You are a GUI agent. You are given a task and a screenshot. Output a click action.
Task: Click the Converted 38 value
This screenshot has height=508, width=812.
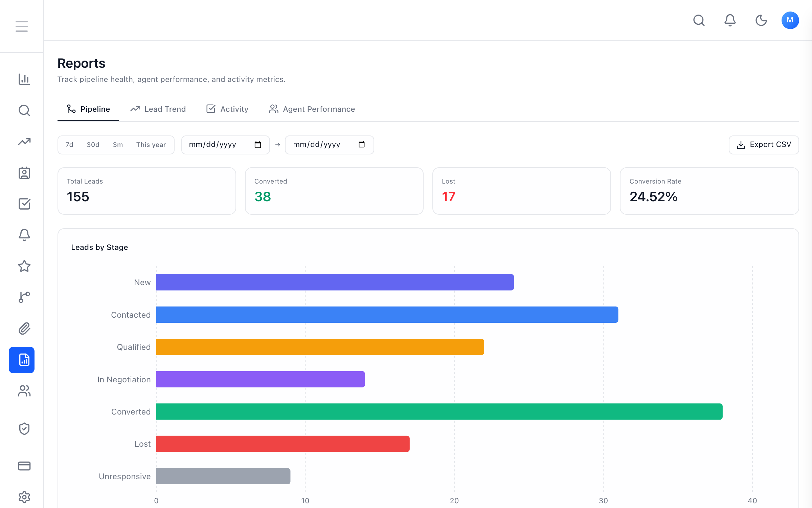pyautogui.click(x=263, y=197)
